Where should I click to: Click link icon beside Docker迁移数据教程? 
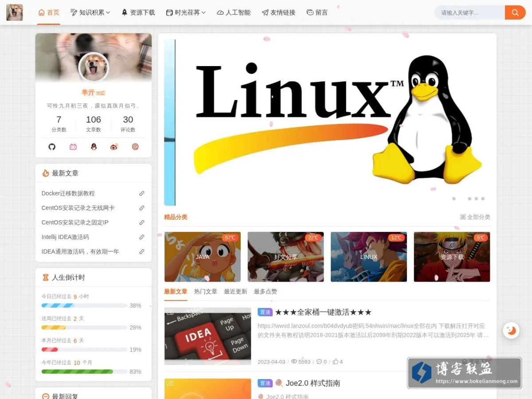coord(142,193)
